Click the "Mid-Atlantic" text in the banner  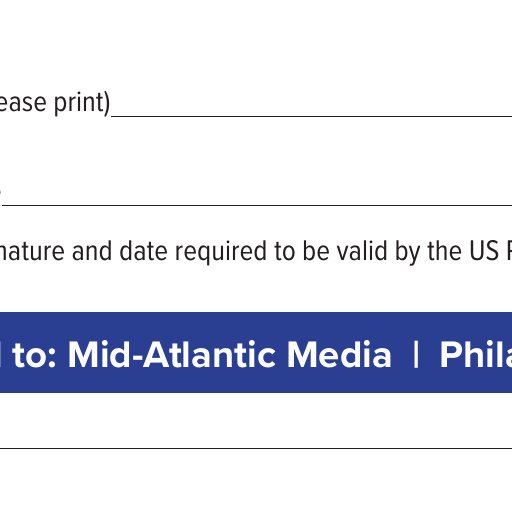(173, 354)
